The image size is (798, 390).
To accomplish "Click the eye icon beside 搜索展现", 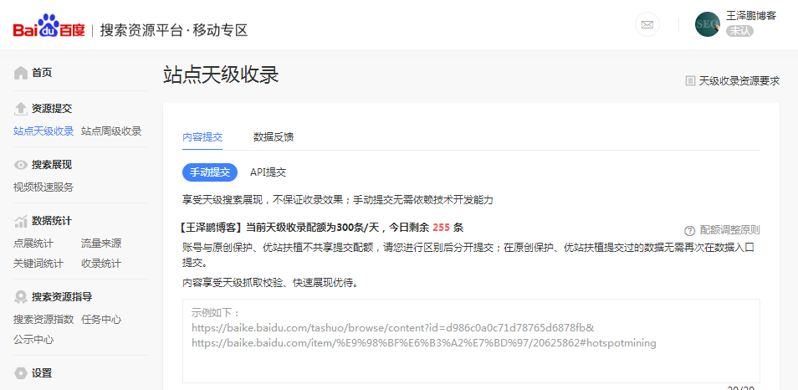I will [x=20, y=165].
